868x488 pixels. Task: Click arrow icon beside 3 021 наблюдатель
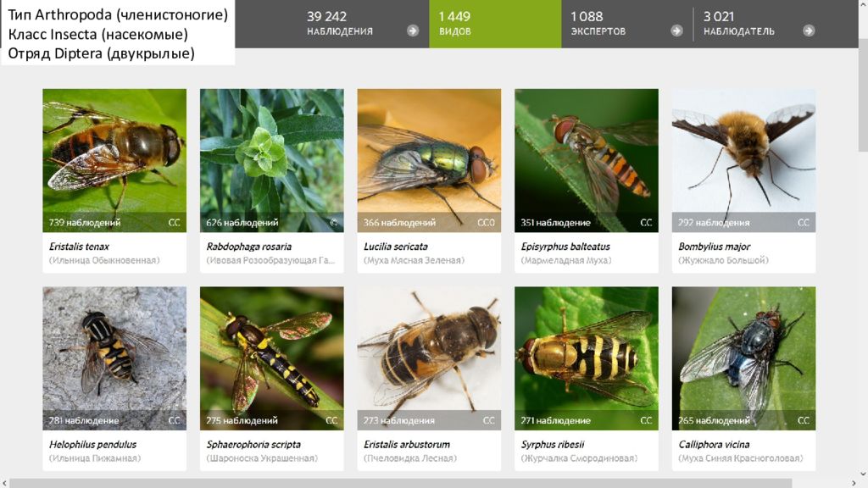809,31
